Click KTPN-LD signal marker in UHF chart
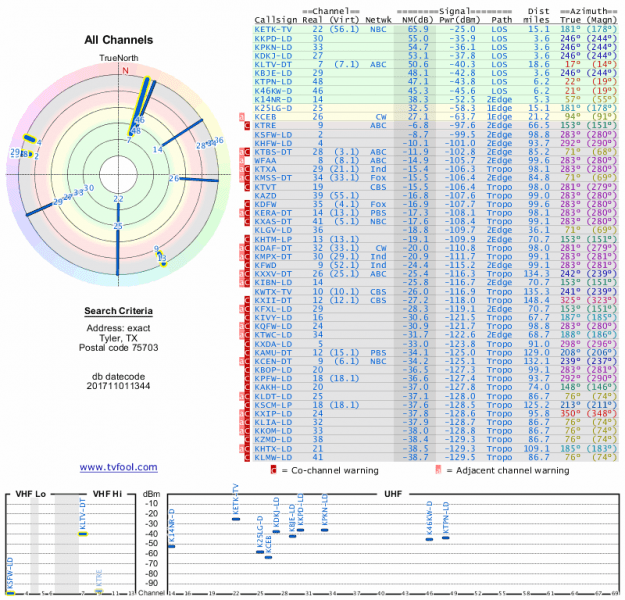The width and height of the screenshot is (625, 600). pyautogui.click(x=446, y=538)
